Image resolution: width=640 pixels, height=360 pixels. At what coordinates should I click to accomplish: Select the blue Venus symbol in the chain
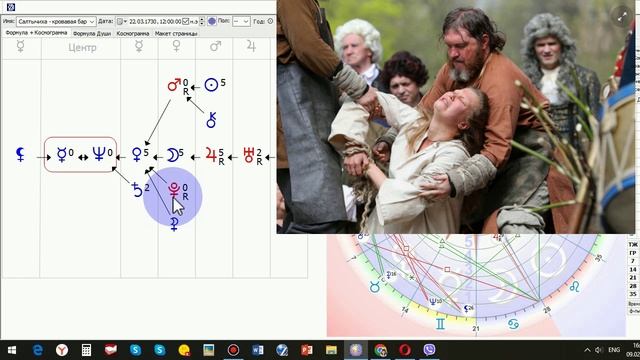(x=137, y=155)
